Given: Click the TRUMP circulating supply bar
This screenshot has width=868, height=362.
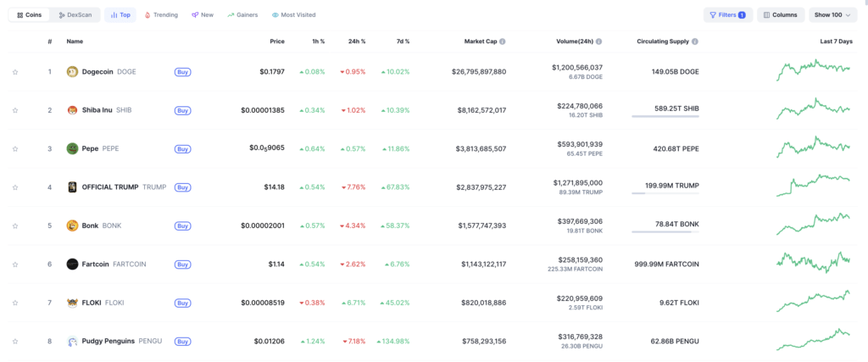Looking at the screenshot, I should [x=665, y=193].
